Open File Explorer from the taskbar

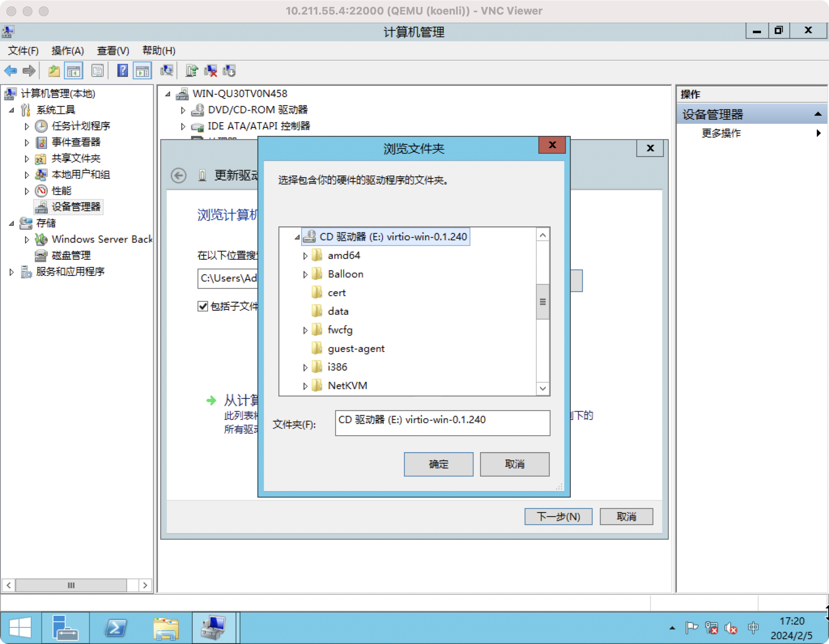(165, 627)
